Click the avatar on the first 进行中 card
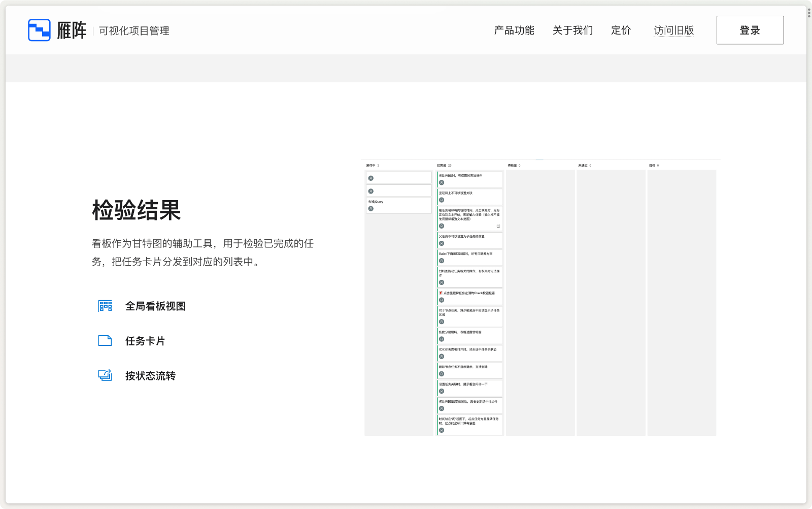Screen dimensions: 812x509 click(x=371, y=178)
